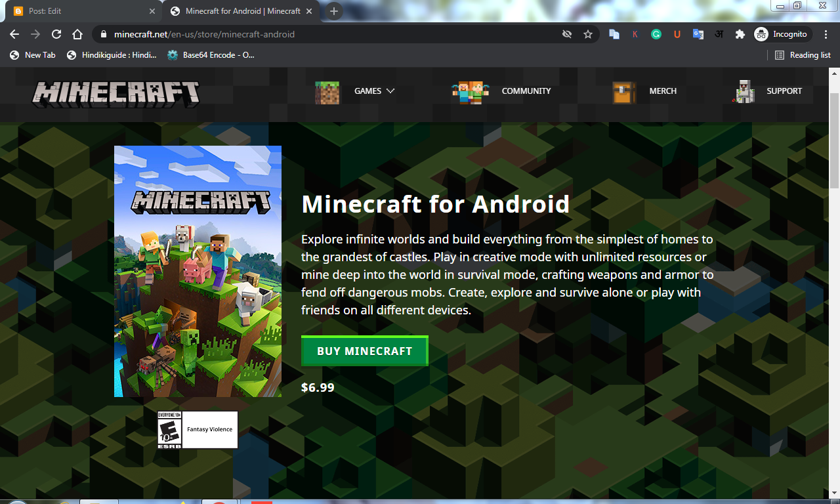This screenshot has width=840, height=504.
Task: Click the $6.99 price text
Action: 318,388
